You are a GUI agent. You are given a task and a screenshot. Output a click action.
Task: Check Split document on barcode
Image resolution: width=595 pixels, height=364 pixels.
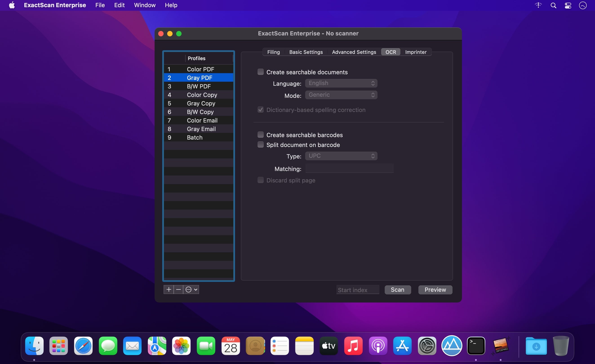click(260, 145)
